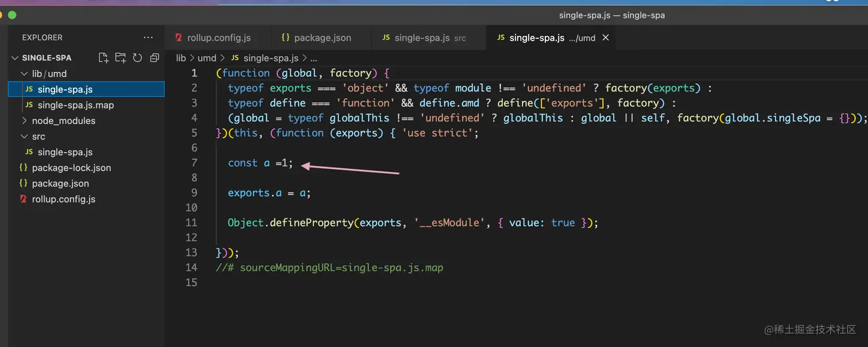The height and width of the screenshot is (347, 868).
Task: Click the breadcrumb ellipsis symbol item
Action: 313,58
